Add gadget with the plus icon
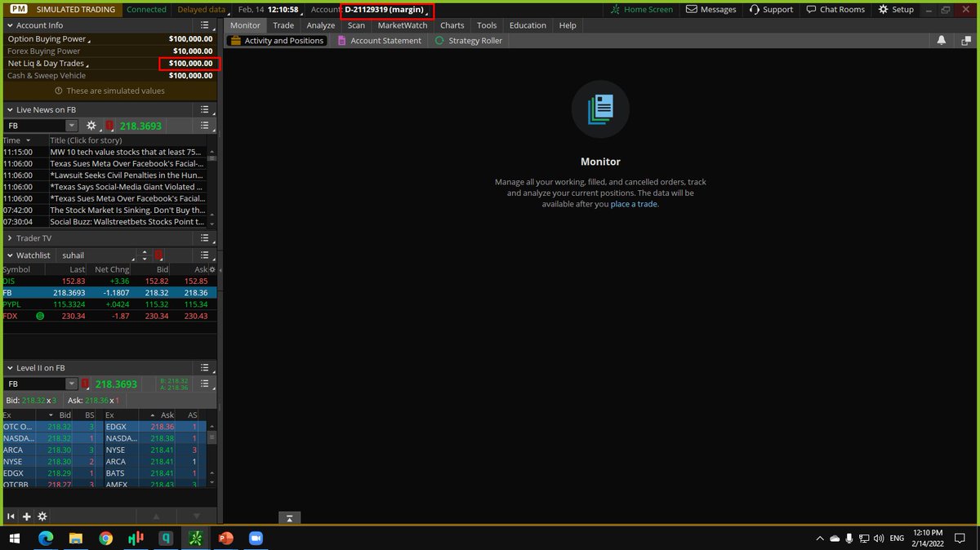Image resolution: width=980 pixels, height=550 pixels. [x=26, y=517]
